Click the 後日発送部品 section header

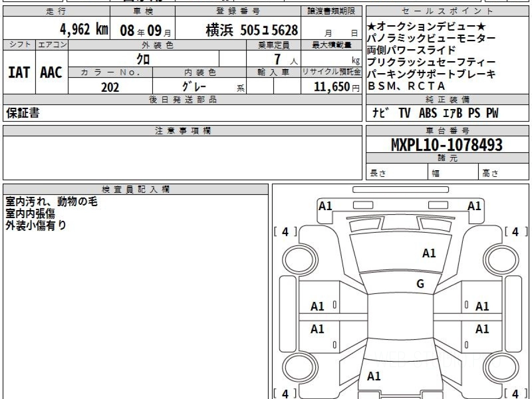[183, 100]
